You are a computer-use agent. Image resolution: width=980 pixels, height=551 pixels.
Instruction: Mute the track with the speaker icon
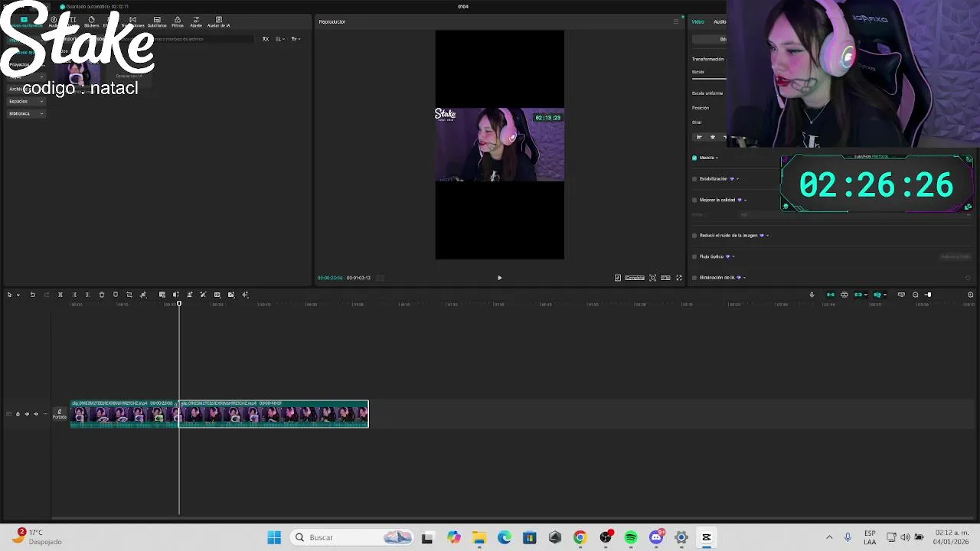click(x=36, y=414)
